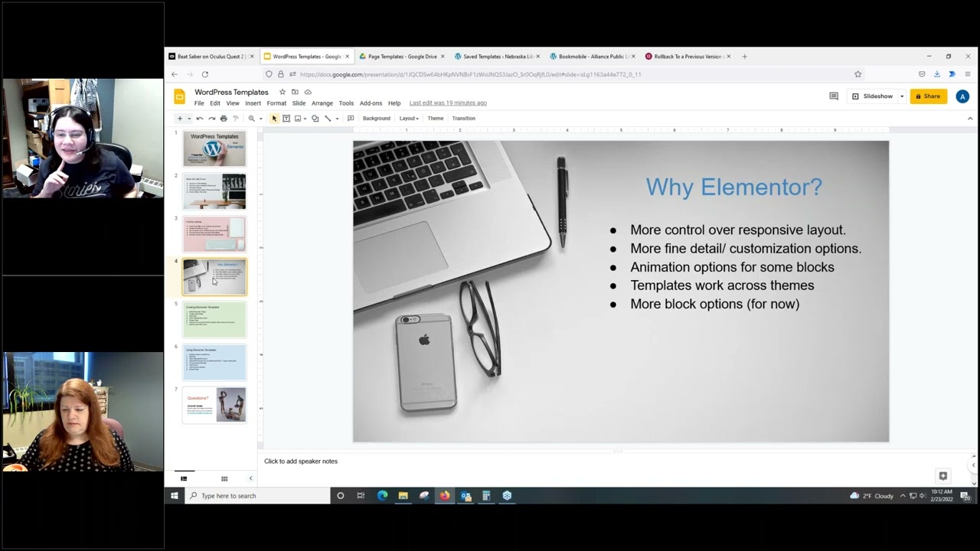
Task: Collapse the filmstrip panel arrow
Action: click(x=250, y=478)
